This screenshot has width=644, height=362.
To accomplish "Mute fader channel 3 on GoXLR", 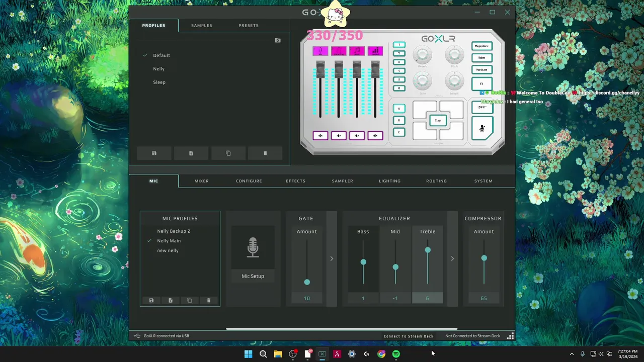I will 357,136.
